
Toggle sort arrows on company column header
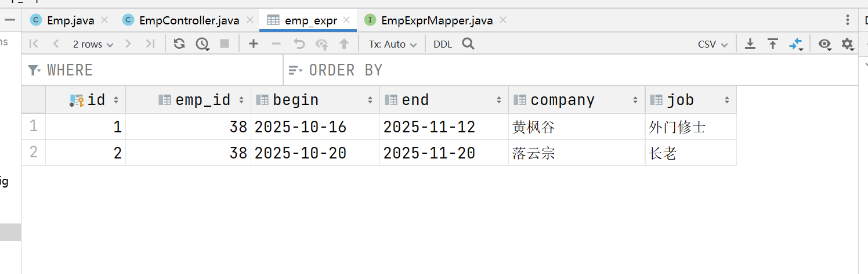click(635, 100)
